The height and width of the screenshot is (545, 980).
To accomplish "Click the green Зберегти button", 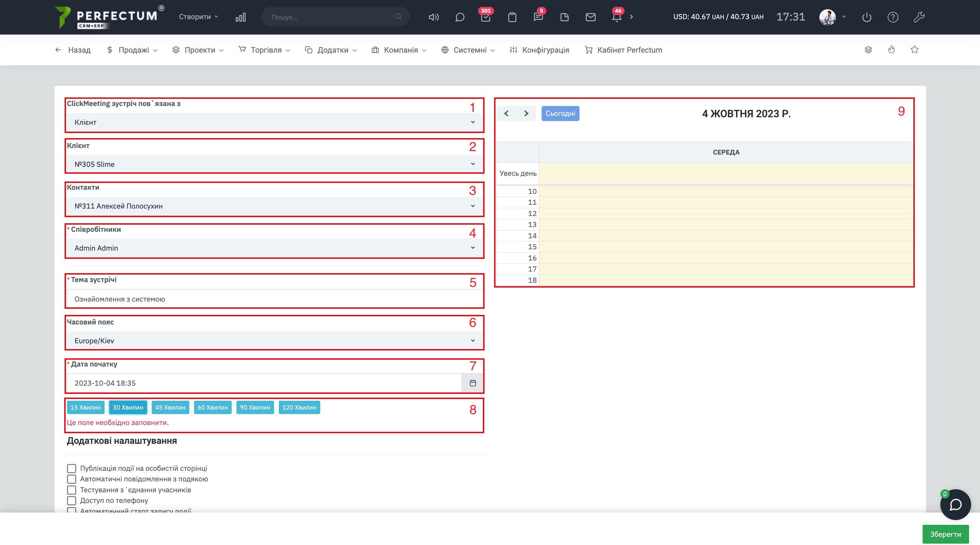I will 945,534.
